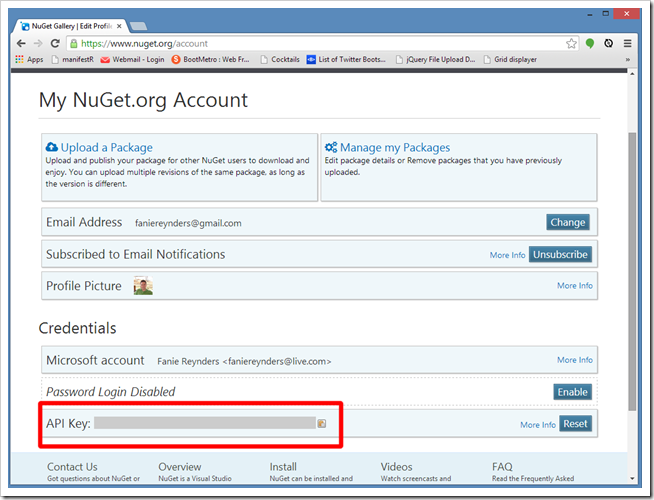This screenshot has width=654, height=500.
Task: Maximize the browser window
Action: click(606, 14)
